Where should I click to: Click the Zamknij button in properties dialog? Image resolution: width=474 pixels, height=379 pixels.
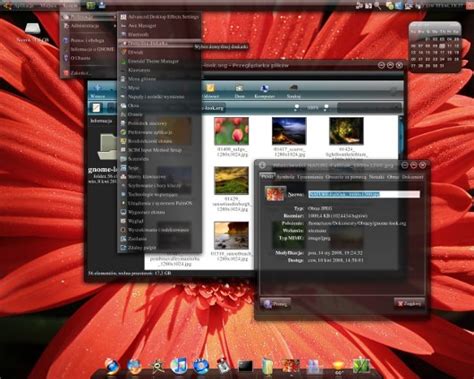(x=410, y=304)
